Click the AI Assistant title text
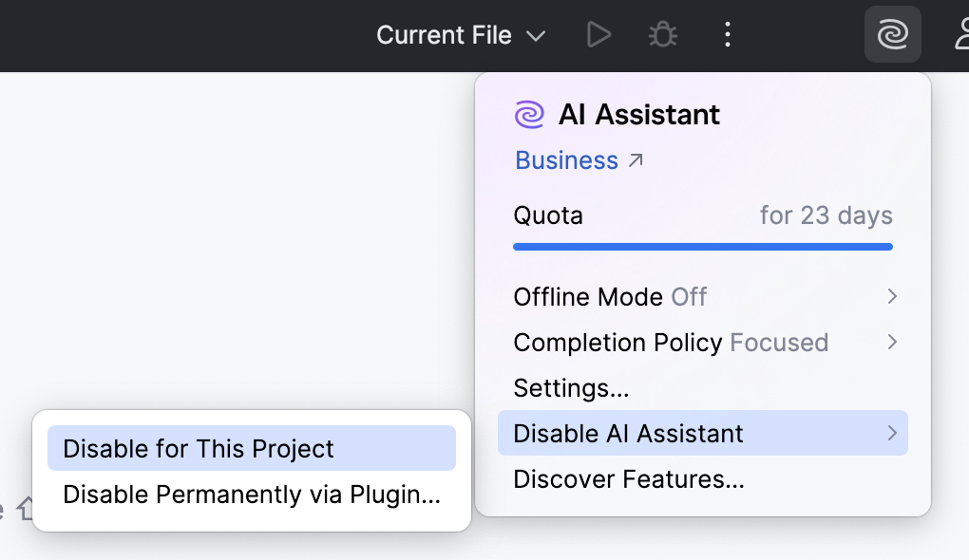Viewport: 969px width, 560px height. click(638, 114)
